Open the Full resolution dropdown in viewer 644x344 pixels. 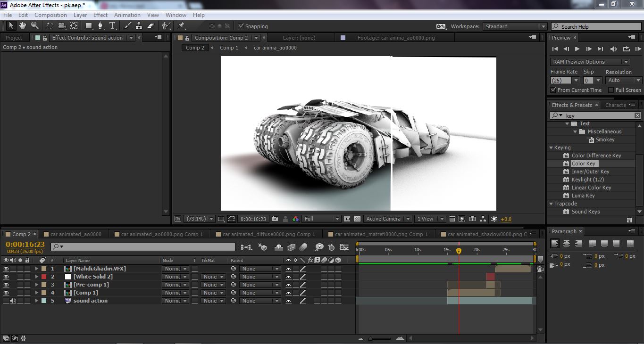tap(322, 219)
